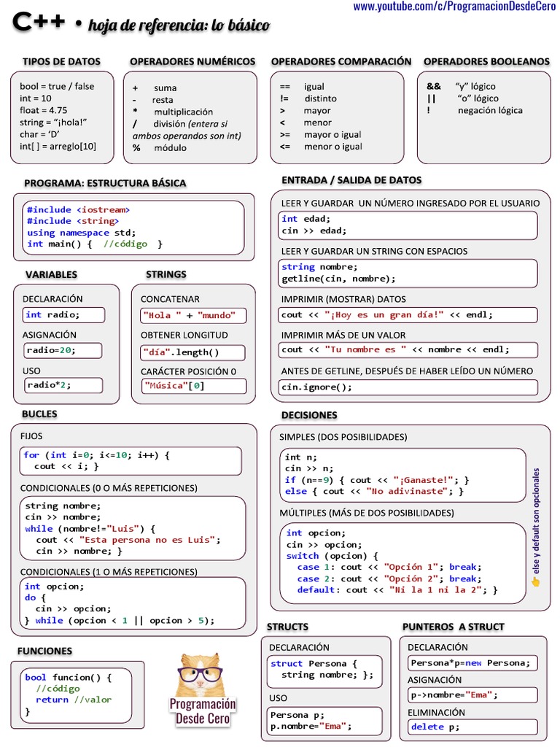
Task: Select the 'Programación Desde Cero' logo text
Action: [203, 711]
